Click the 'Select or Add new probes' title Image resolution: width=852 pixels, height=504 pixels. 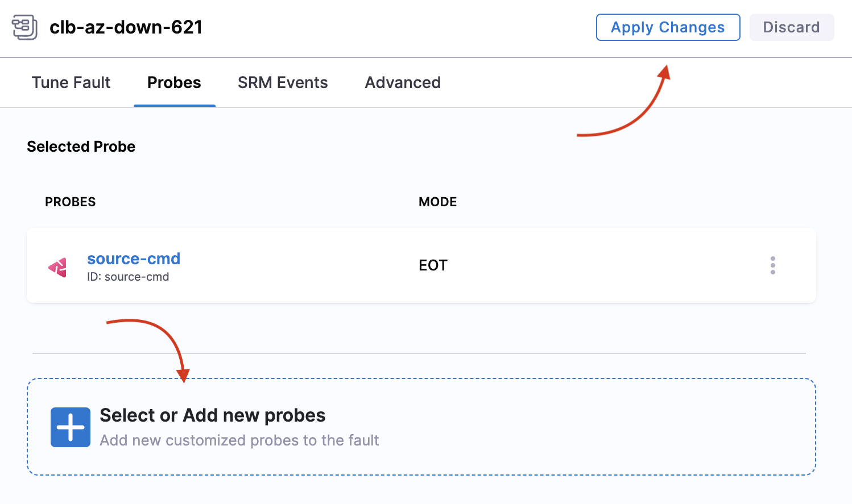click(x=213, y=415)
